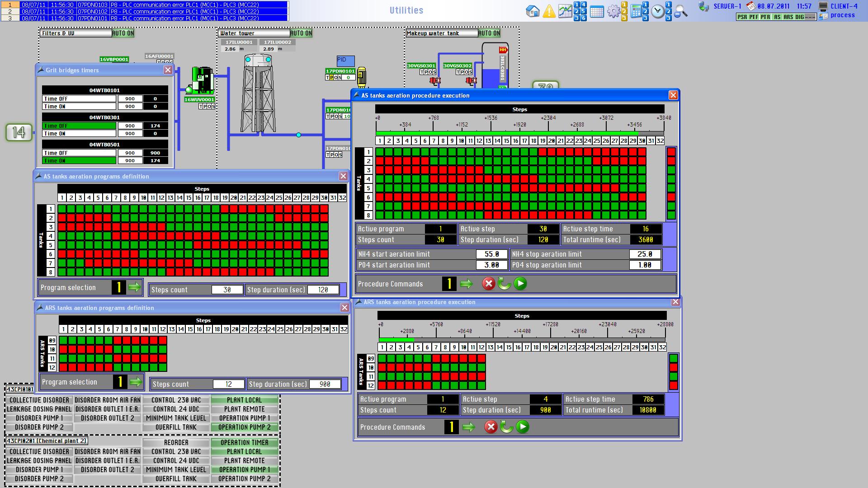Image resolution: width=868 pixels, height=488 pixels.
Task: Toggle Makeup water tank AUTO ON switch
Action: pos(489,33)
